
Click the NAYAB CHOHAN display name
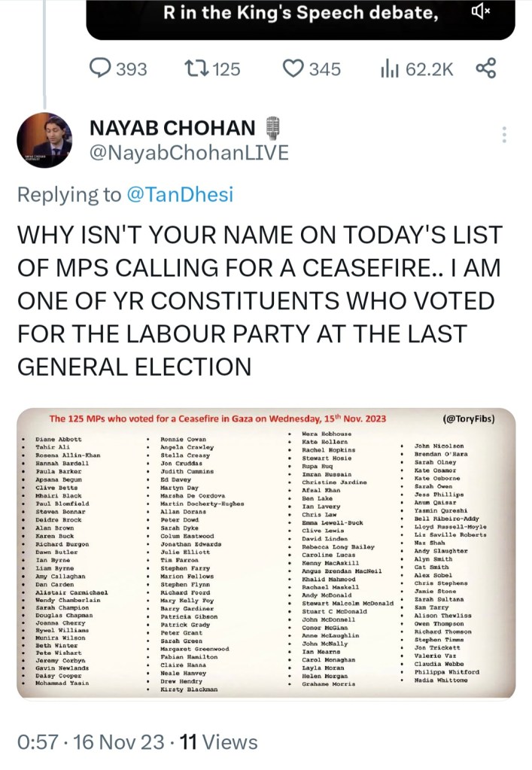click(172, 128)
